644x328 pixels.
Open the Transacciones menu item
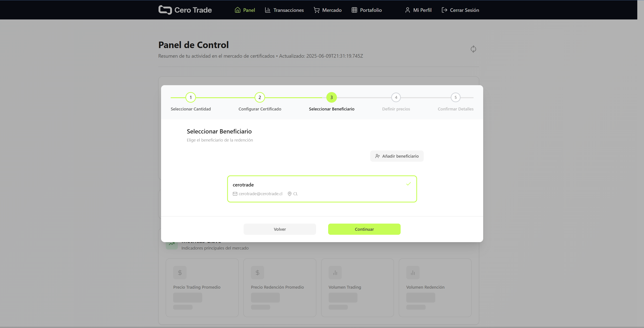pyautogui.click(x=288, y=10)
